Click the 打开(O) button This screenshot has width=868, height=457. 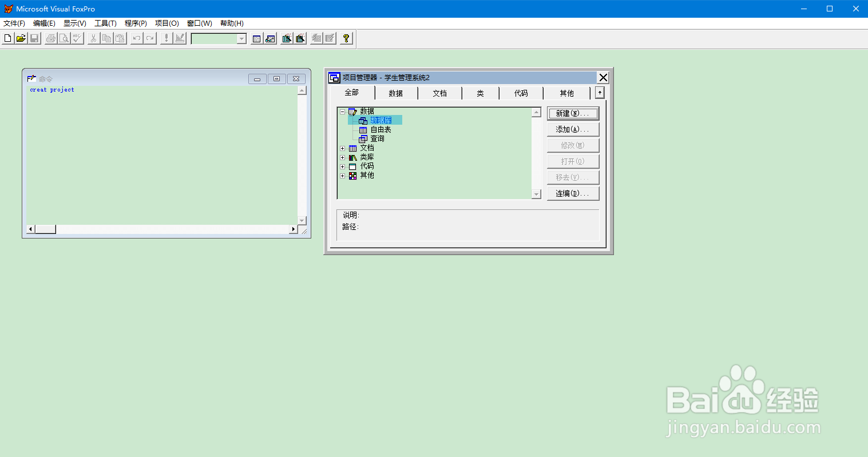click(x=573, y=161)
